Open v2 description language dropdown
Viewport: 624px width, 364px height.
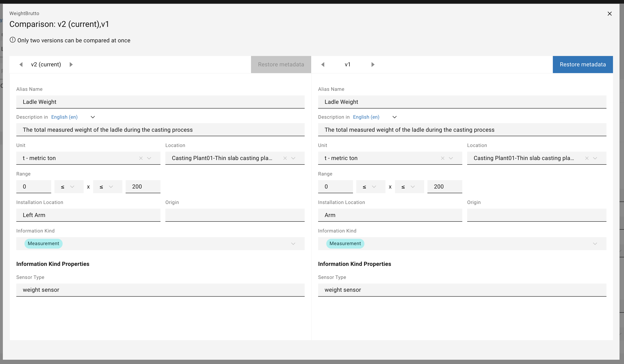coord(93,117)
